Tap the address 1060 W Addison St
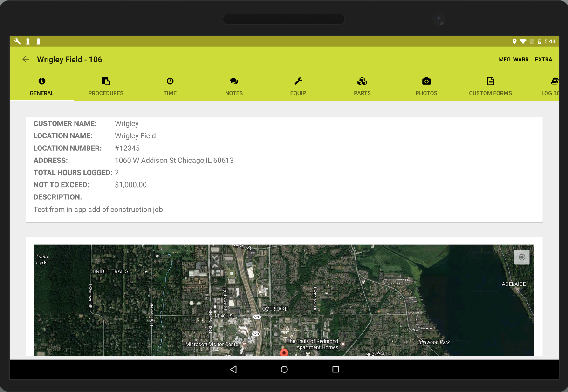Viewport: 568px width, 392px height. pos(174,161)
